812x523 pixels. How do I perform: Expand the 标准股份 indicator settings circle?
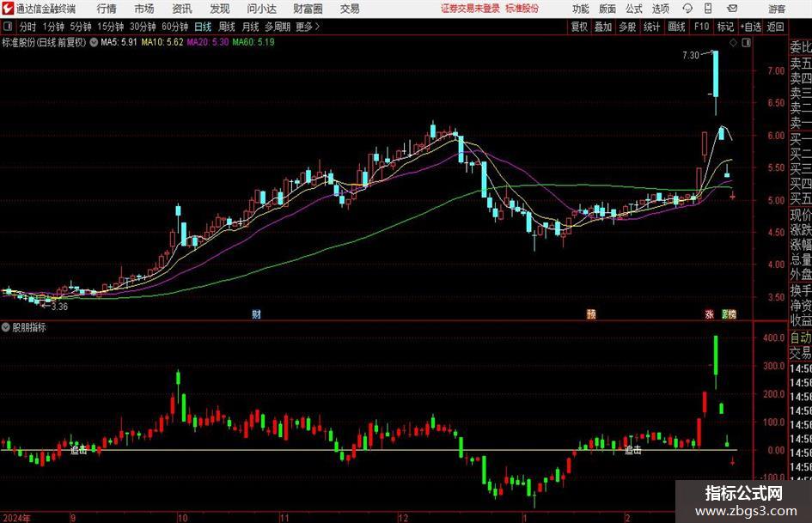pos(94,42)
